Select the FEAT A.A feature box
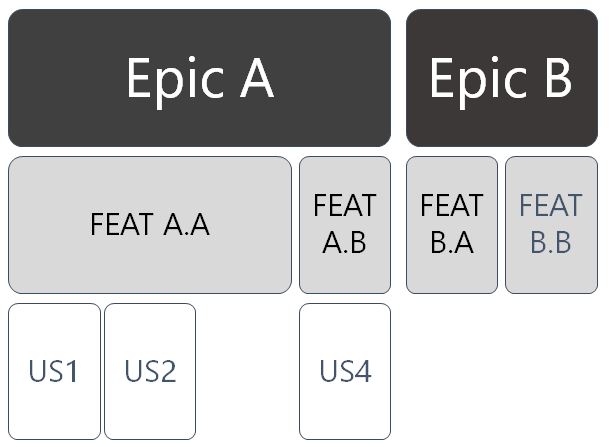This screenshot has height=447, width=610. click(x=150, y=225)
